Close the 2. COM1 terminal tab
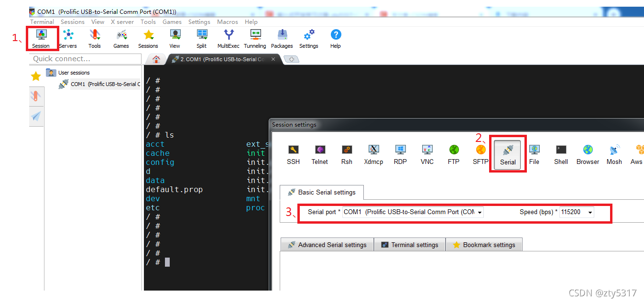 click(273, 59)
